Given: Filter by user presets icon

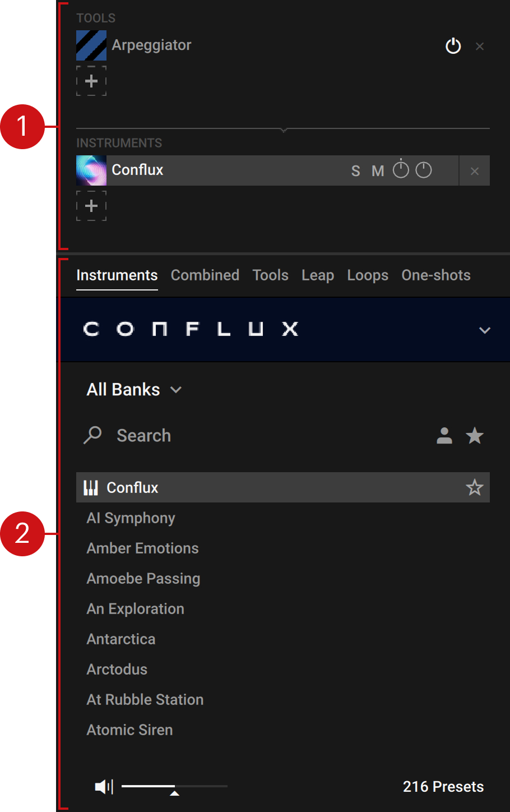Looking at the screenshot, I should tap(444, 436).
